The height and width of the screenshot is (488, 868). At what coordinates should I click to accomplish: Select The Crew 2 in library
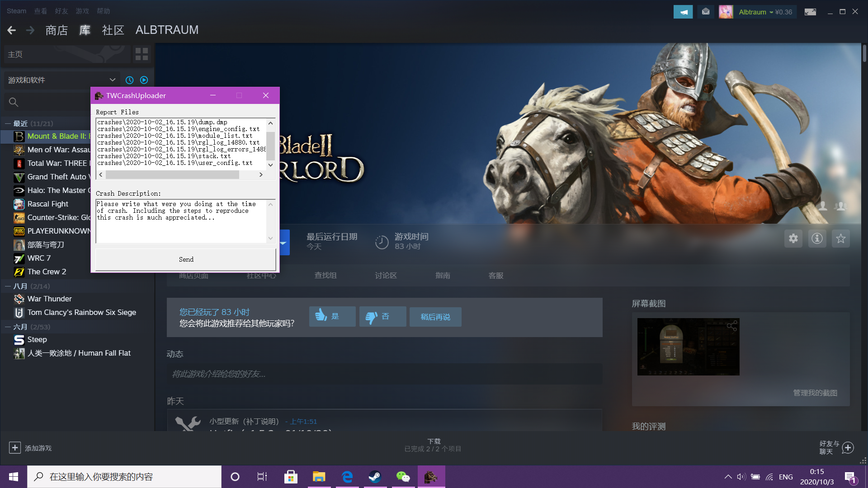point(47,272)
